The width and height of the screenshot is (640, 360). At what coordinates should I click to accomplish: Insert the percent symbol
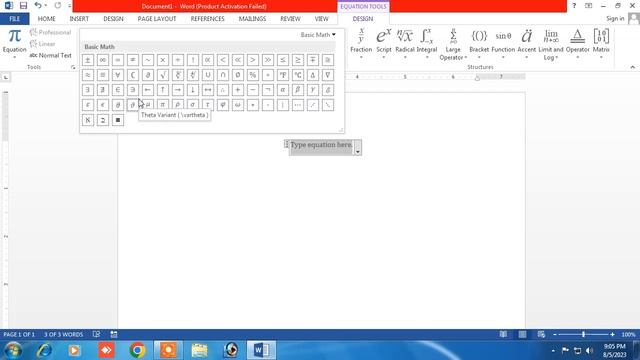tap(253, 75)
